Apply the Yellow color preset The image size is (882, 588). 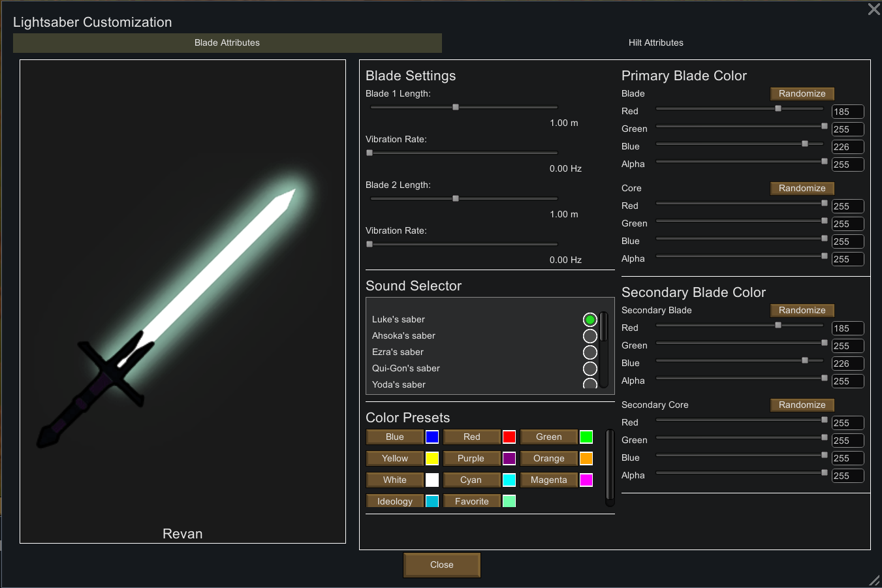pos(395,458)
